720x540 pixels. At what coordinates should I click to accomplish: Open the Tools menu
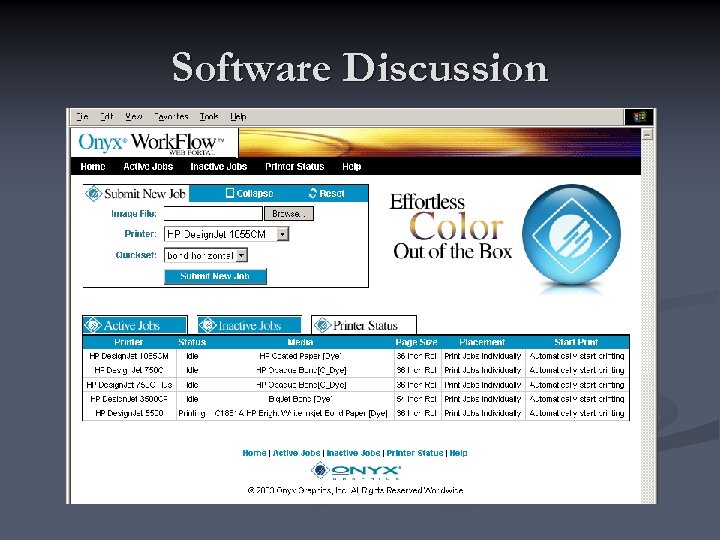[209, 117]
